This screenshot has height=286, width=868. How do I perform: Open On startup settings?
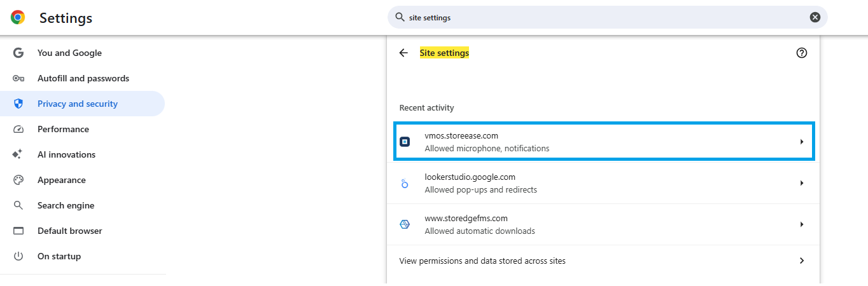tap(83, 256)
